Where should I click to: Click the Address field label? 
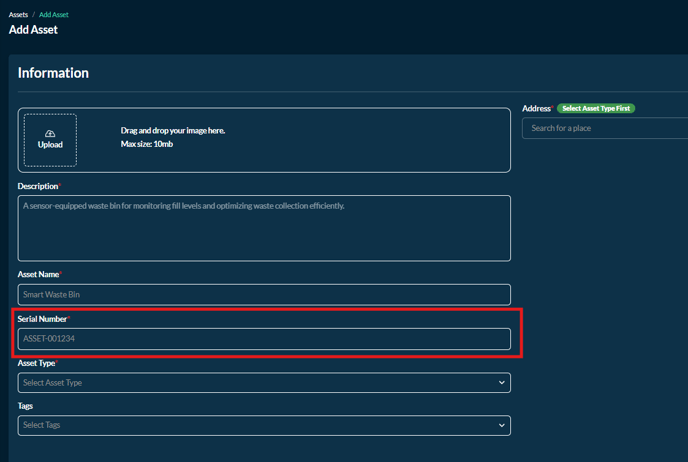point(537,108)
